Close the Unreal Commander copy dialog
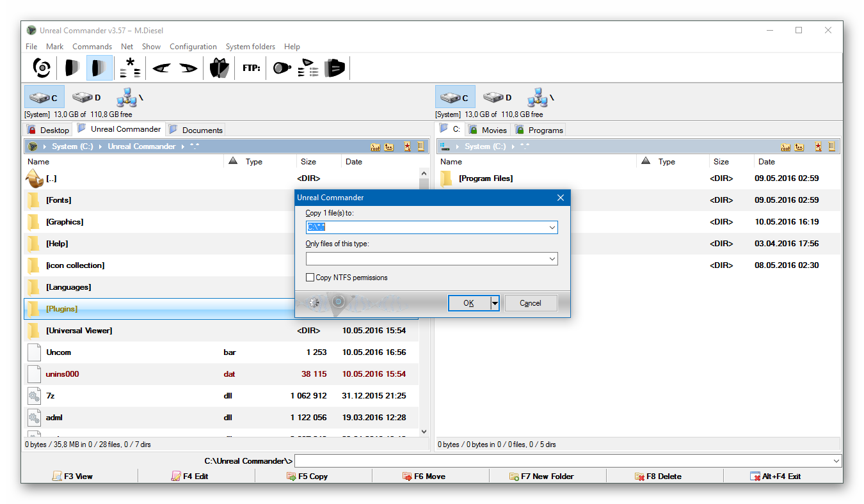864x504 pixels. 561,198
